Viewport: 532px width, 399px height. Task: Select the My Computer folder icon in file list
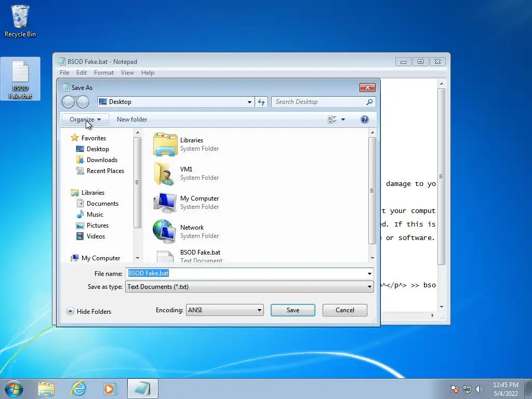coord(165,203)
